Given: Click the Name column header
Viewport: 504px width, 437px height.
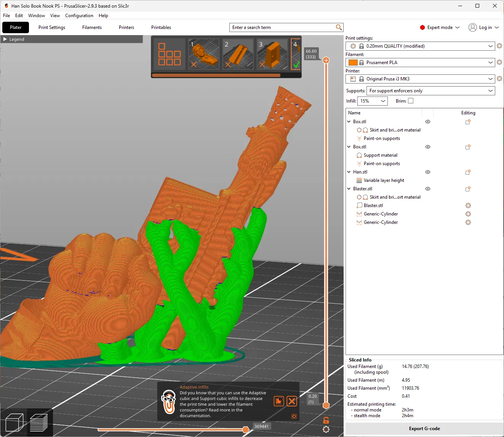Looking at the screenshot, I should point(354,113).
